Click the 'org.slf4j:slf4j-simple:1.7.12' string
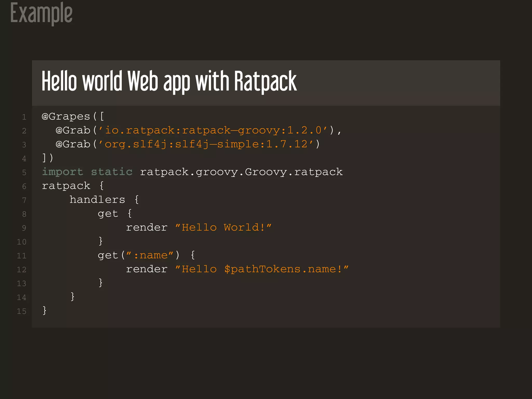Screen dimensions: 532x399 click(206, 144)
